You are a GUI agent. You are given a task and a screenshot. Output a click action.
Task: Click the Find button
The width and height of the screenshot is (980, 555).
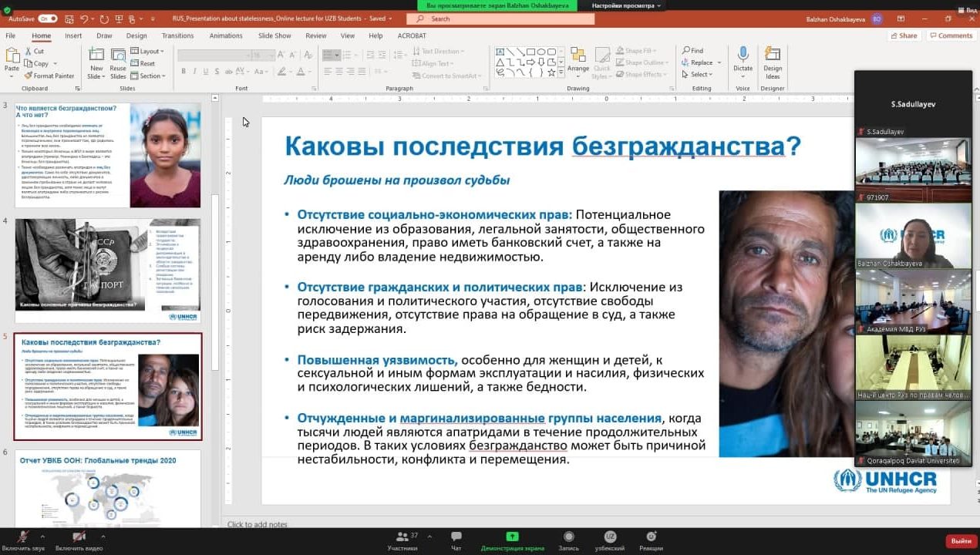point(692,51)
